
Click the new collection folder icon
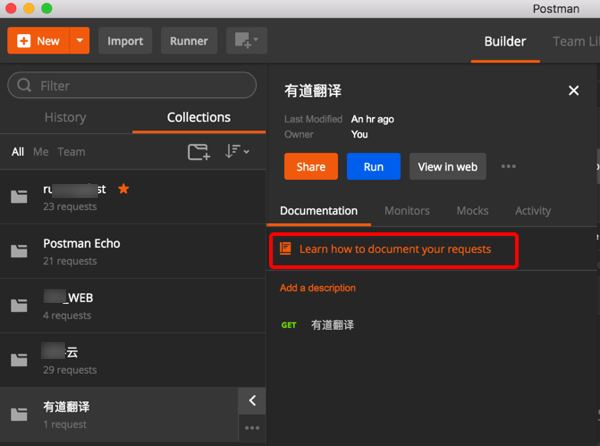[x=199, y=152]
